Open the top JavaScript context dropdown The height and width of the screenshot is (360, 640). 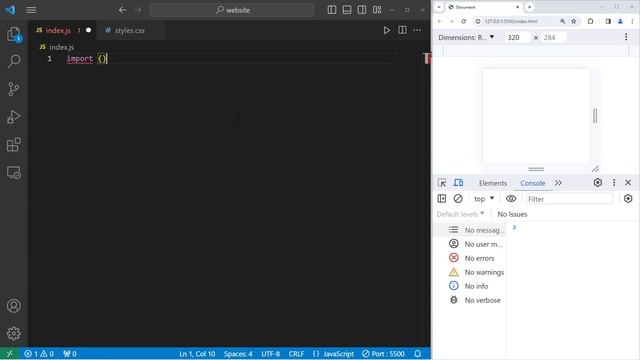[484, 199]
